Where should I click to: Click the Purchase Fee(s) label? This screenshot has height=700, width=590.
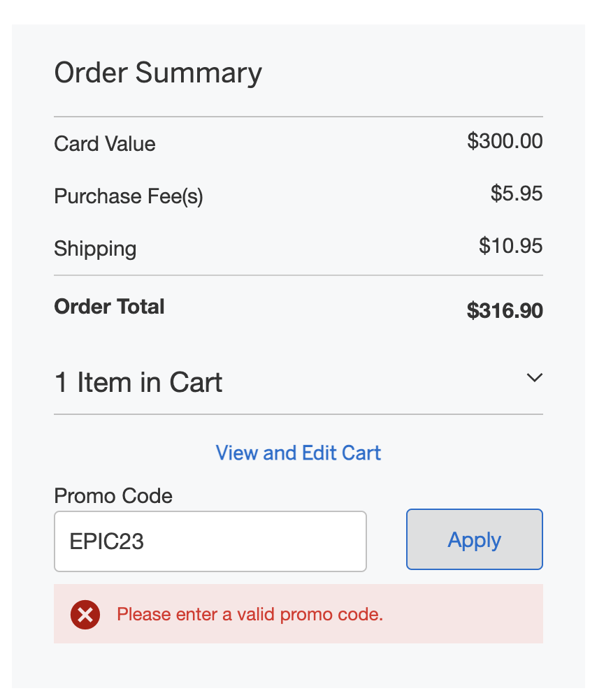(x=129, y=196)
